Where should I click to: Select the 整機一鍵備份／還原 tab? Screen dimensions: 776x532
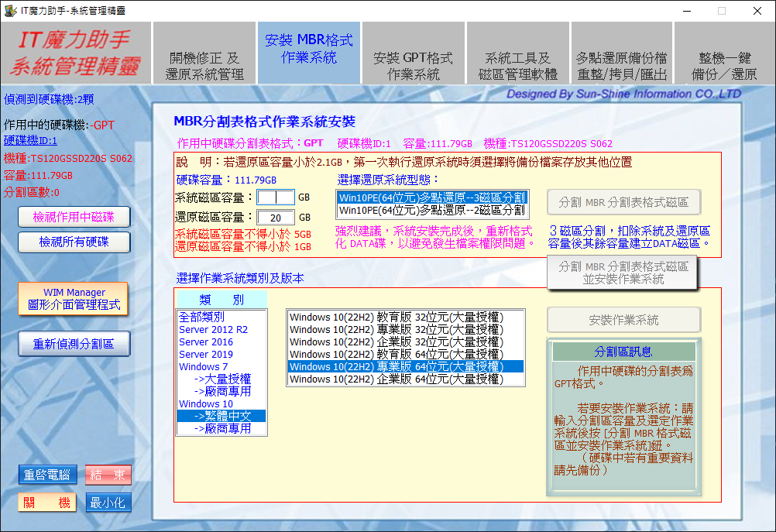tap(724, 67)
